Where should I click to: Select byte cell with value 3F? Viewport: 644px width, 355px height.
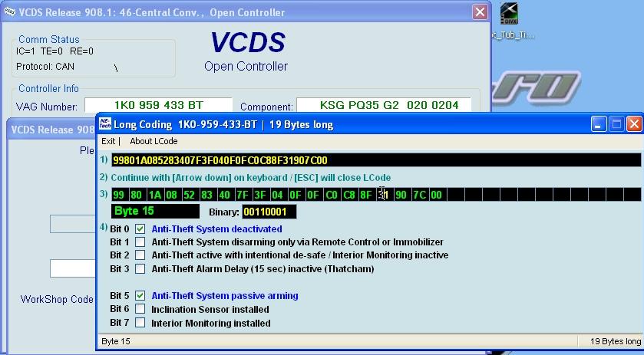[260, 195]
